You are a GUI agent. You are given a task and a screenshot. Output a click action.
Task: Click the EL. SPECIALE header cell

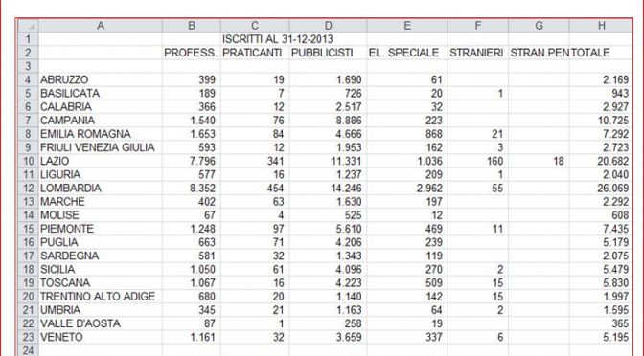pos(407,53)
